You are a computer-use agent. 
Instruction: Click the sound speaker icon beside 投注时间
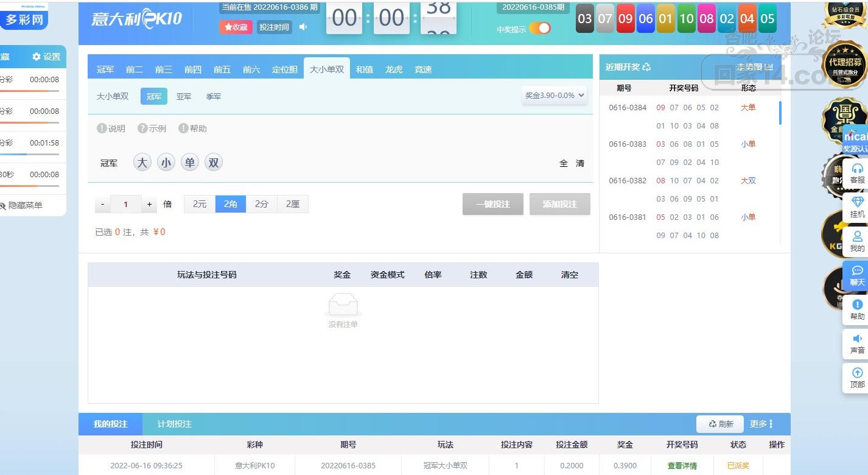pyautogui.click(x=303, y=27)
